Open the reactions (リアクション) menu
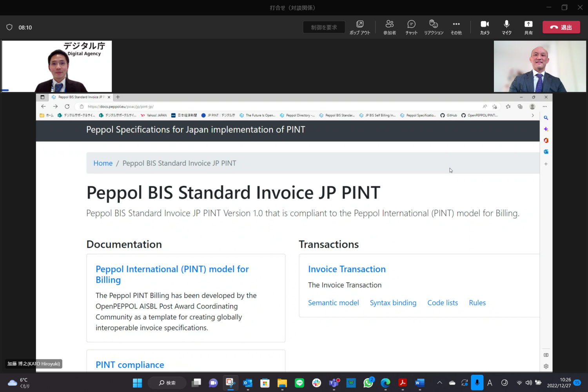Viewport: 588px width, 392px height. [434, 27]
